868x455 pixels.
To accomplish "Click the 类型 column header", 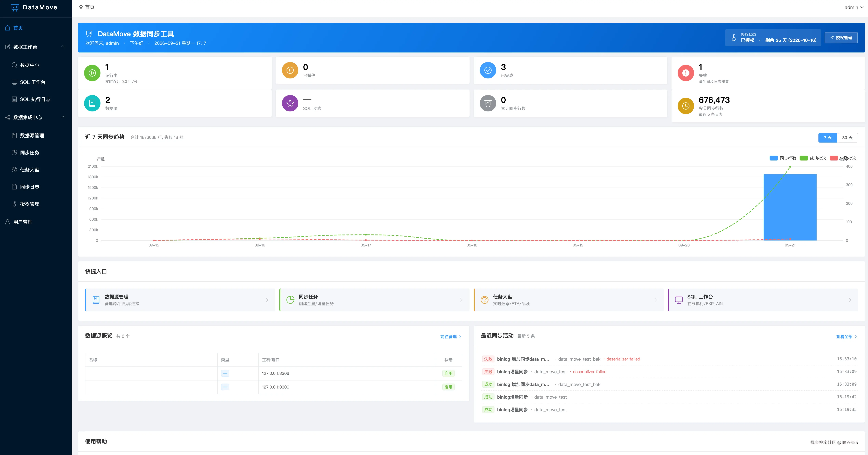I will pos(225,360).
